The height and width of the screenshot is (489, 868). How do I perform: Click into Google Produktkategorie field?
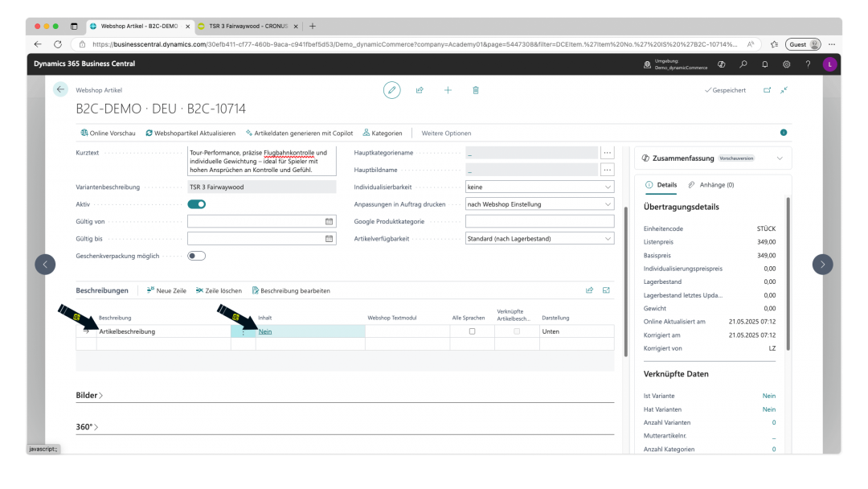(540, 221)
